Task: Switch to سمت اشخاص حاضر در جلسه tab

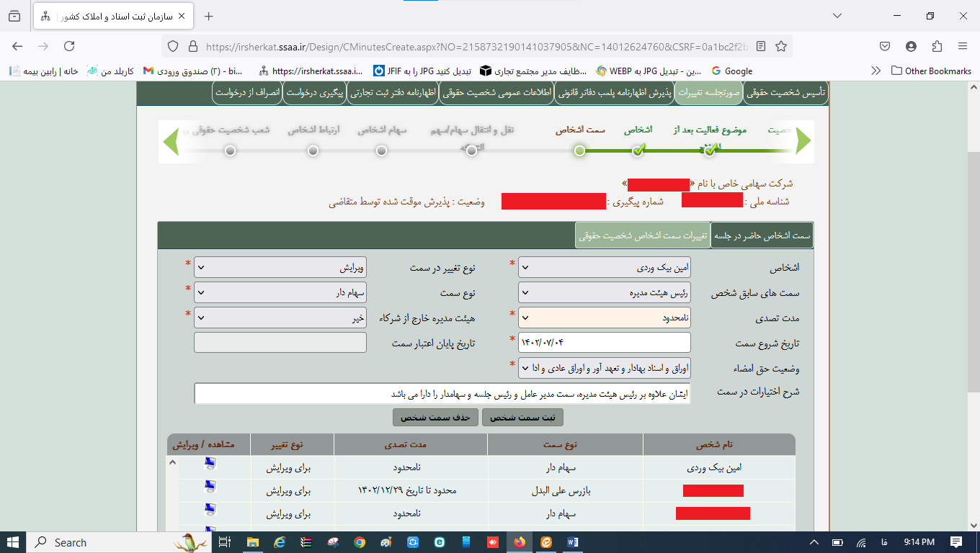Action: click(x=762, y=235)
